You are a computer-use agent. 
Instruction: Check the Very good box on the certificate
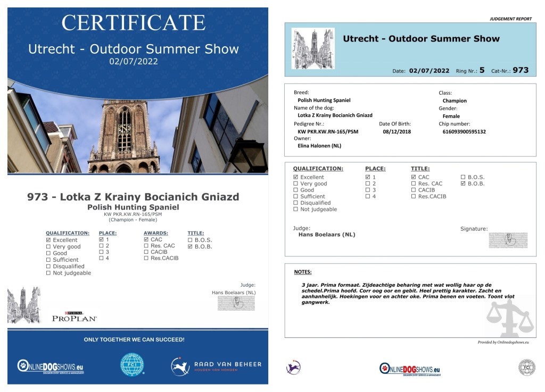tap(49, 247)
